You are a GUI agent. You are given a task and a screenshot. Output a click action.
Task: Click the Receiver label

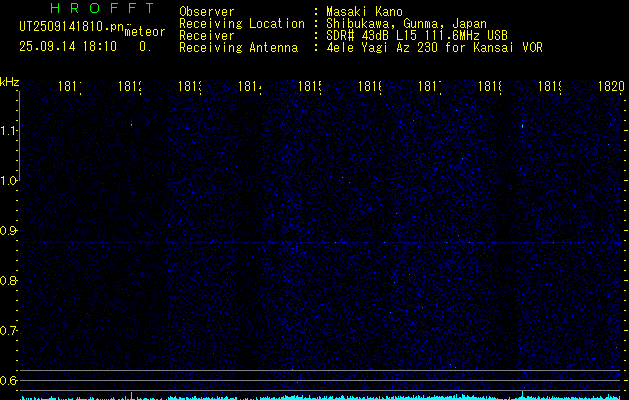pyautogui.click(x=207, y=36)
